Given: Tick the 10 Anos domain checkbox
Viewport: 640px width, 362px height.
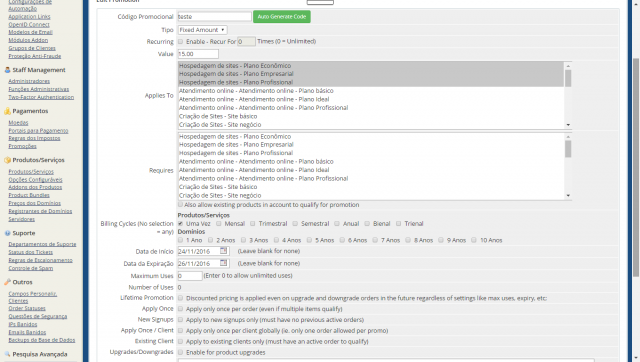Looking at the screenshot, I should click(474, 240).
